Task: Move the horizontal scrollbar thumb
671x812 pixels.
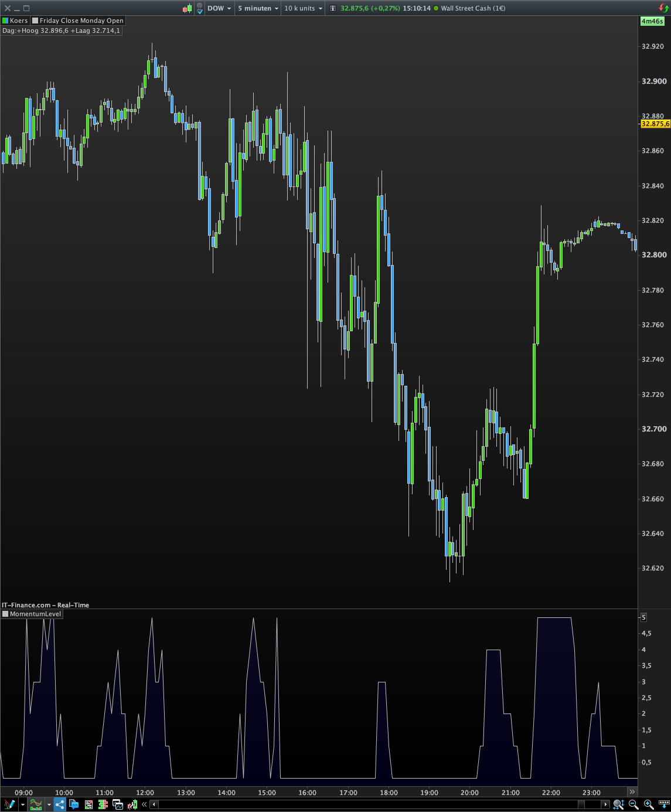Action: (x=581, y=804)
